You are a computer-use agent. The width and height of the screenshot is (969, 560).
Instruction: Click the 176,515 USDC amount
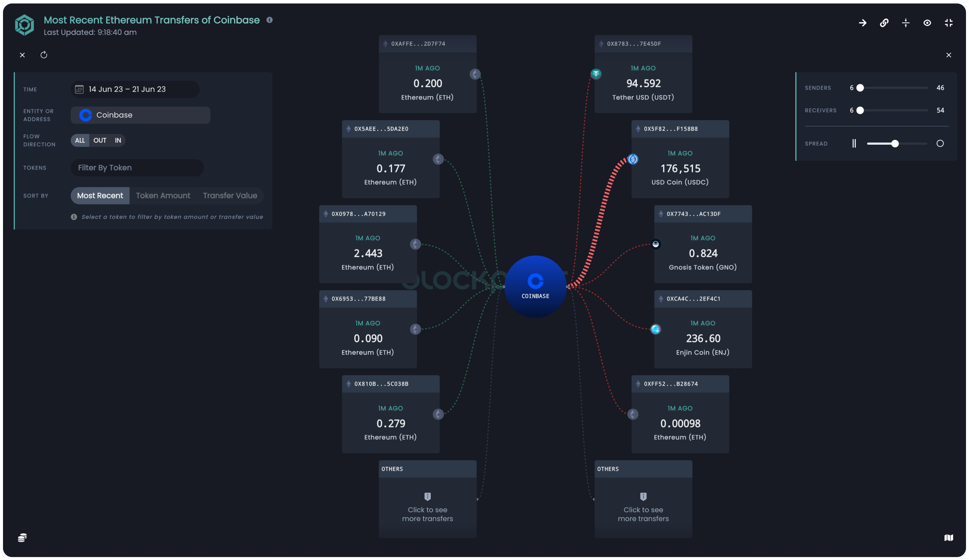(680, 168)
